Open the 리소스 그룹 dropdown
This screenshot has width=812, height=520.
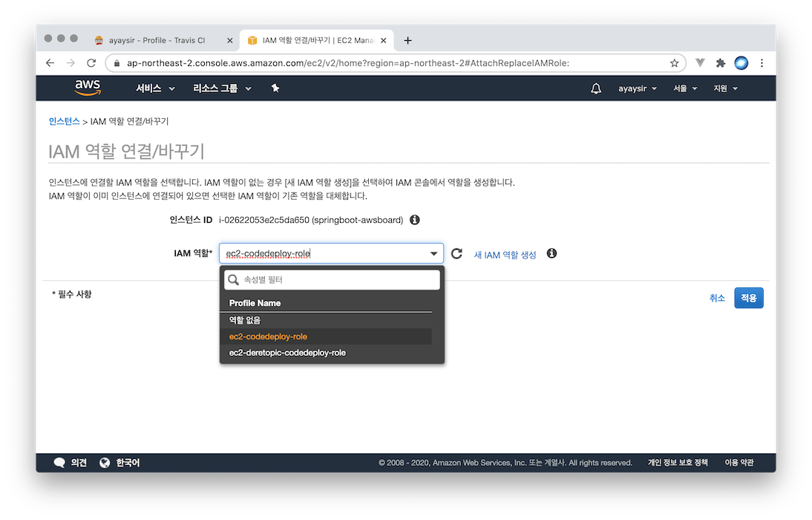[x=222, y=88]
